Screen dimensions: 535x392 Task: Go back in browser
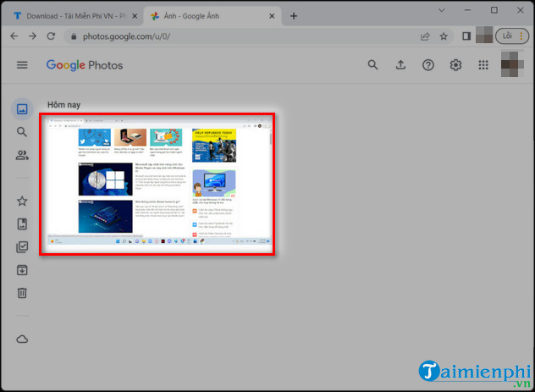coord(14,36)
